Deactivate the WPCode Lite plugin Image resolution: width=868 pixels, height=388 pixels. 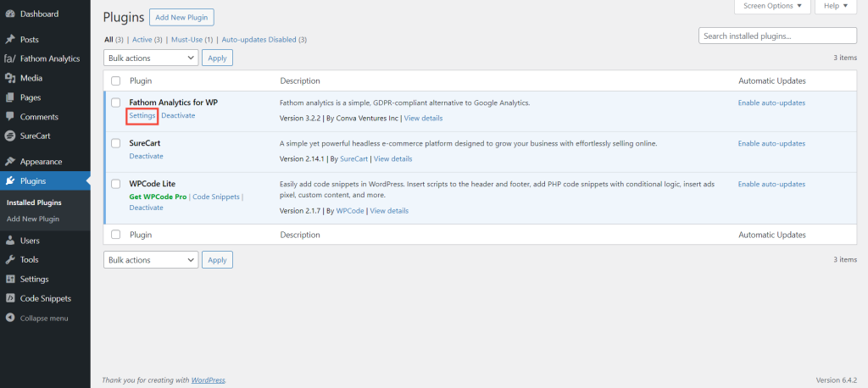146,208
